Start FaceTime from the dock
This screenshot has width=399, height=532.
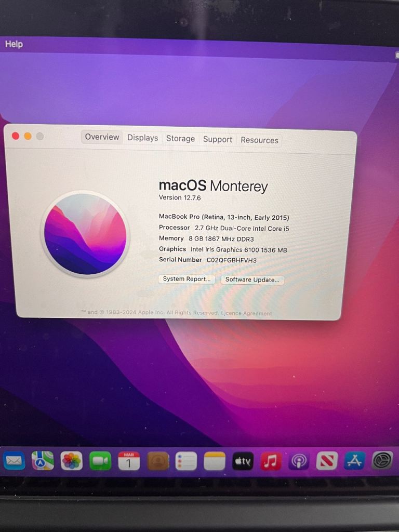(x=100, y=461)
